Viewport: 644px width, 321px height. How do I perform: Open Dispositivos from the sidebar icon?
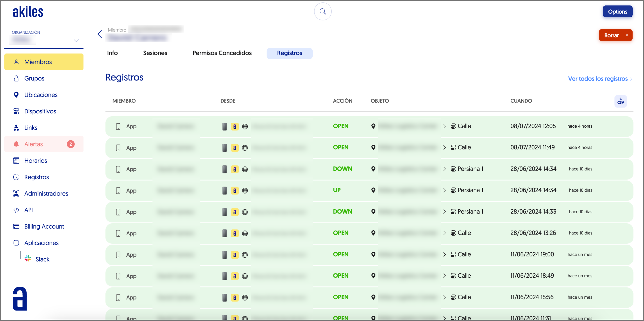click(x=16, y=111)
